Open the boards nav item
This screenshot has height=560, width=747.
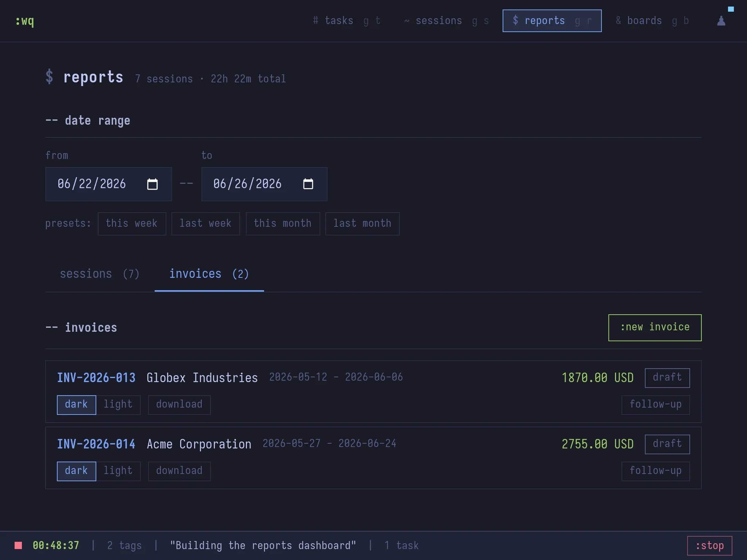652,21
